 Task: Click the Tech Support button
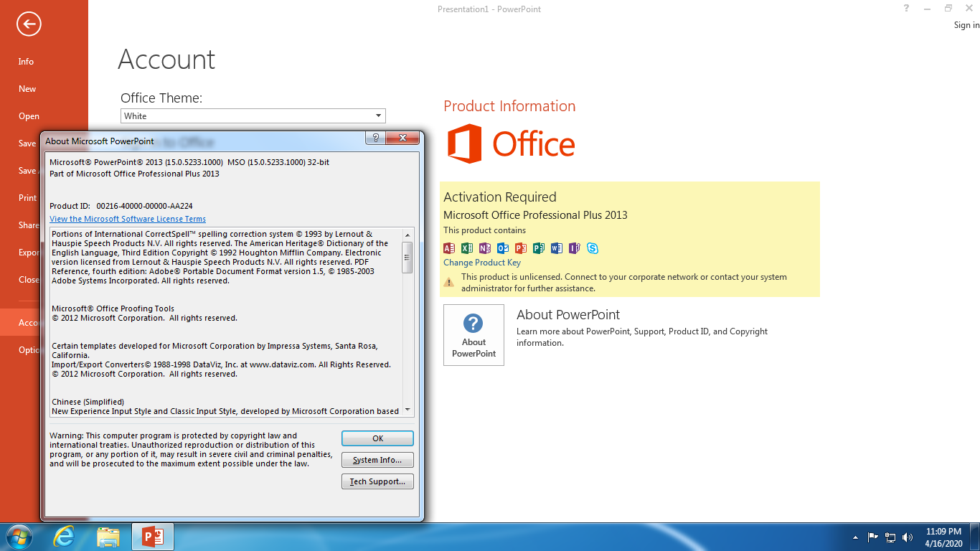[x=377, y=481]
